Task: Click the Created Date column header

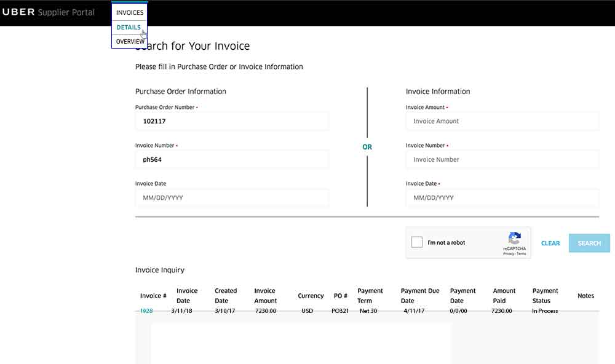Action: tap(226, 296)
